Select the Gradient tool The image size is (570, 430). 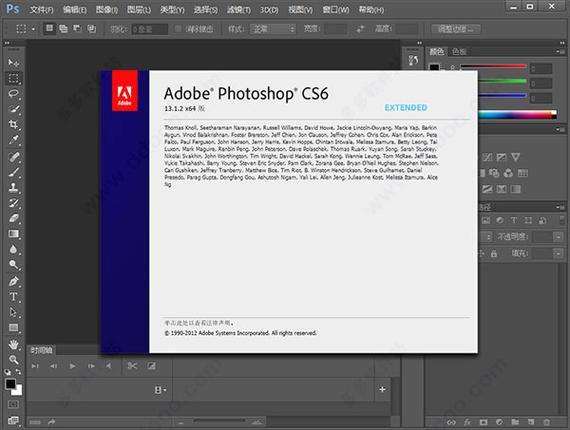(13, 234)
